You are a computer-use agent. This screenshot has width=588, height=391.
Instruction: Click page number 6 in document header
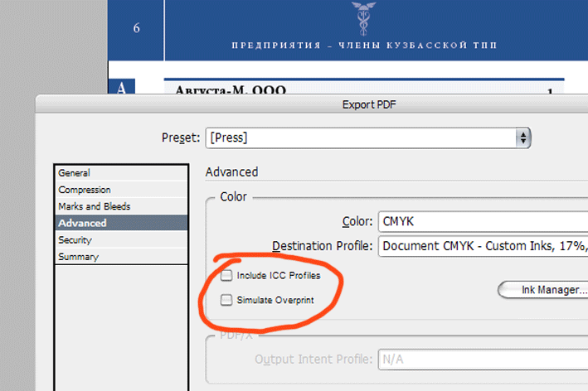(137, 28)
